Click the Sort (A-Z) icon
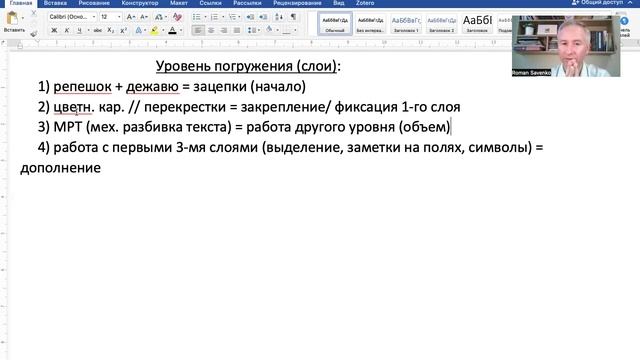Screen dimensions: 640x360 point(279,17)
